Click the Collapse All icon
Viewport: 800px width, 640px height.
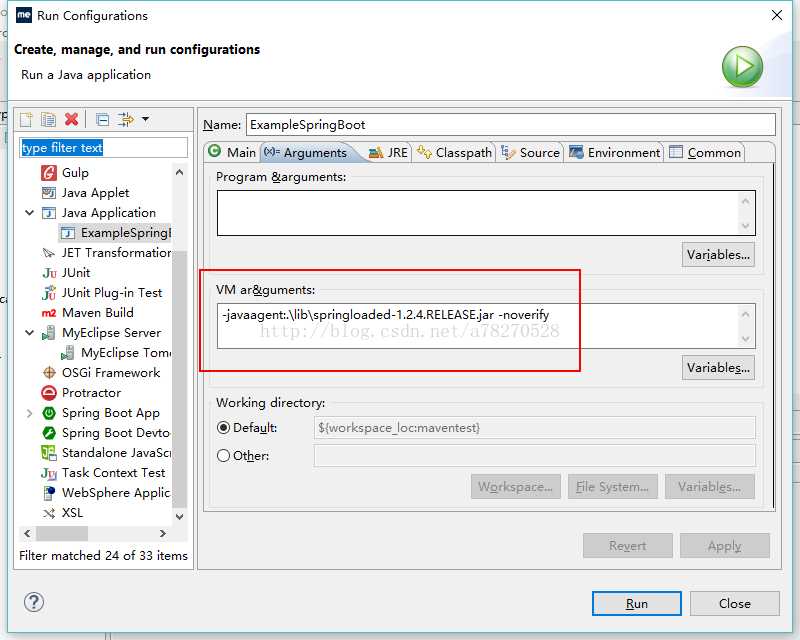103,119
